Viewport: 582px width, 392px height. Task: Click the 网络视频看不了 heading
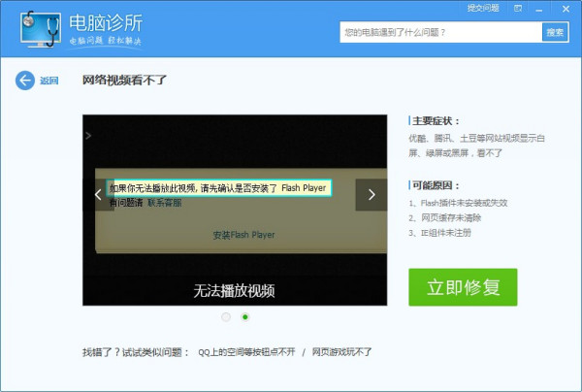click(x=124, y=80)
